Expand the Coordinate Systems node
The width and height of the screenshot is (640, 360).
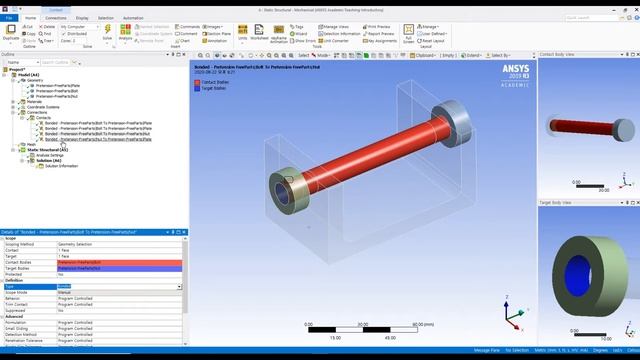[x=13, y=107]
